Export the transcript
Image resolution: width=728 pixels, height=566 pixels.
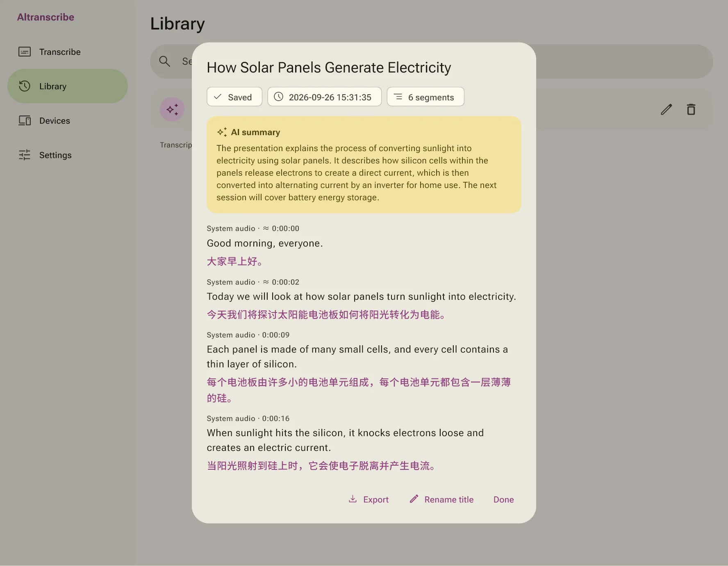point(369,499)
